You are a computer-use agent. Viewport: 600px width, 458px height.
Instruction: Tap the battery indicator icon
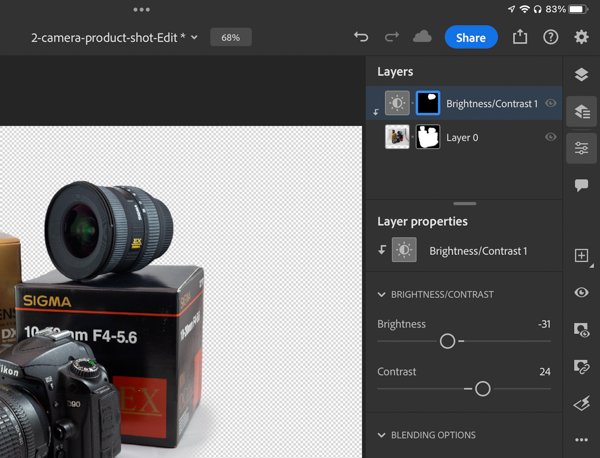578,9
